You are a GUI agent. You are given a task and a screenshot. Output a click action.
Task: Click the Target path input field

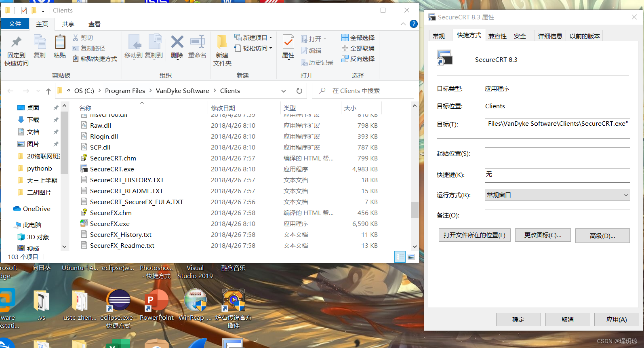[557, 125]
